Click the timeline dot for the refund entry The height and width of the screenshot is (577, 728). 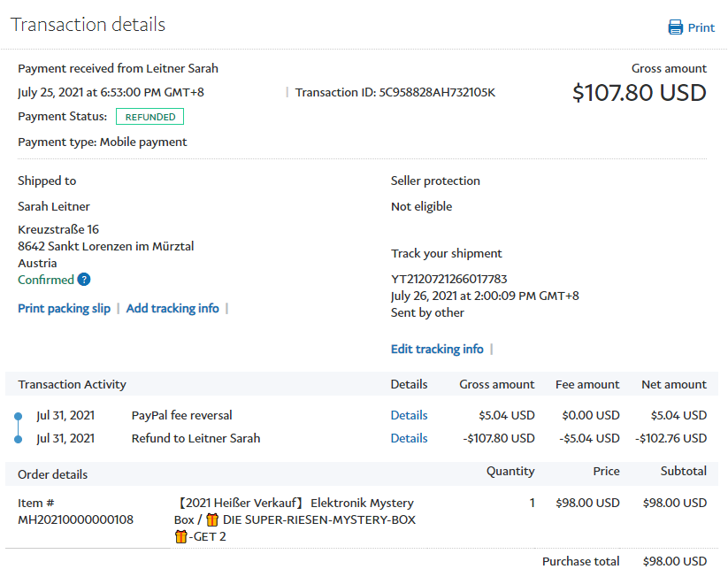(x=19, y=439)
